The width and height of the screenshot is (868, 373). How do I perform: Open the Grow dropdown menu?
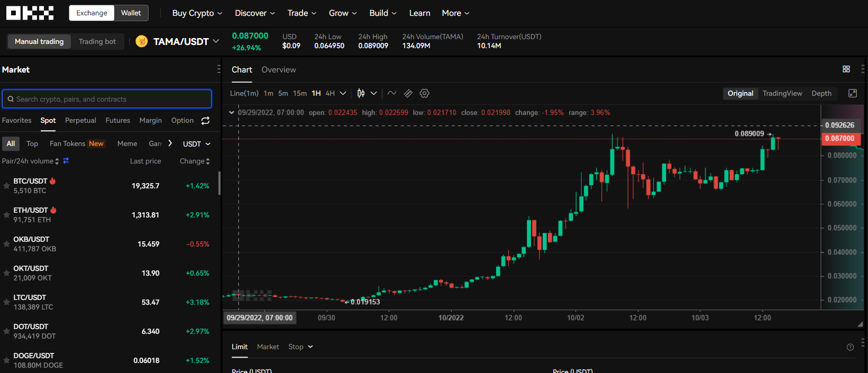tap(343, 13)
